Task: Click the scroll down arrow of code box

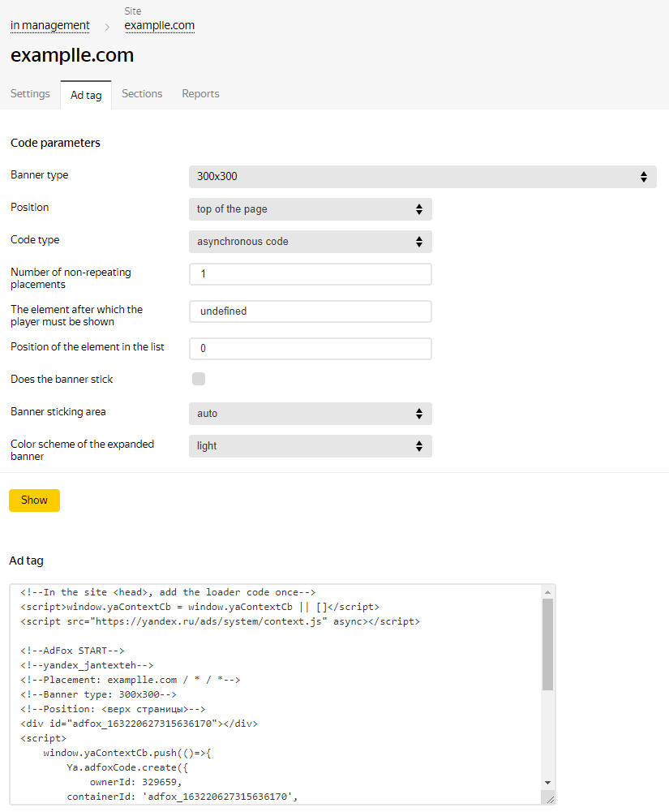Action: point(548,783)
